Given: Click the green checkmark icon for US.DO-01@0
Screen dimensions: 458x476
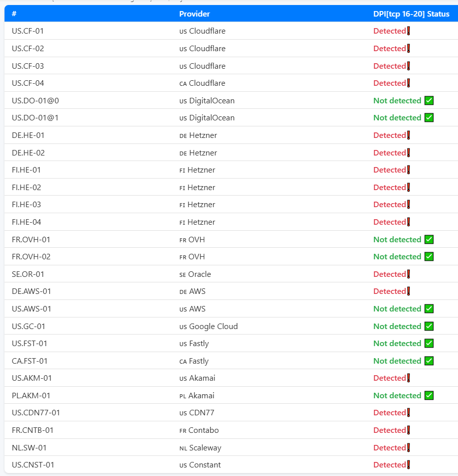Looking at the screenshot, I should [x=428, y=100].
